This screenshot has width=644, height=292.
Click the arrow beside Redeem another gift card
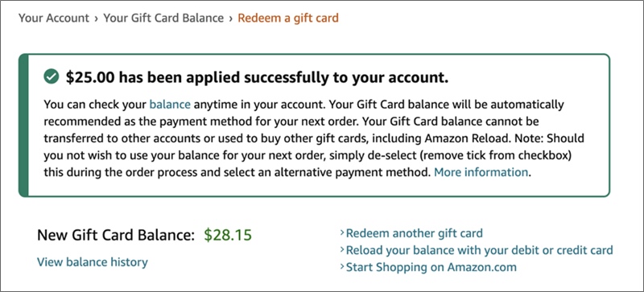point(342,233)
